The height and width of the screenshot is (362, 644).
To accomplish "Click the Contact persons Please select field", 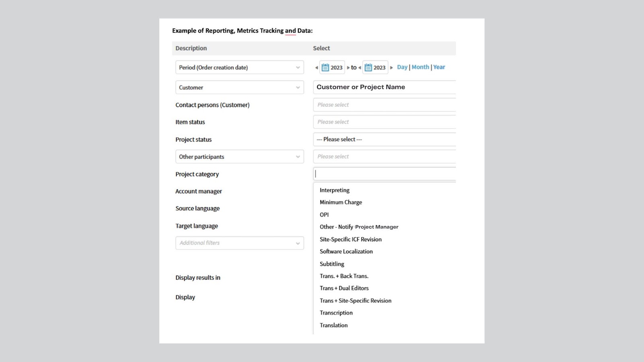I will [384, 105].
